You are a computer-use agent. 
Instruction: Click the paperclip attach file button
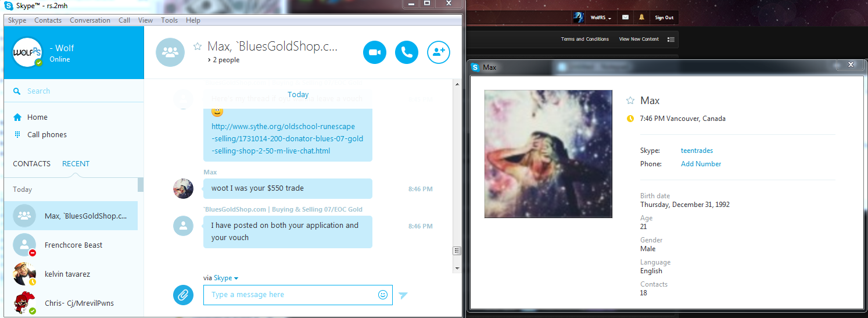(x=183, y=295)
